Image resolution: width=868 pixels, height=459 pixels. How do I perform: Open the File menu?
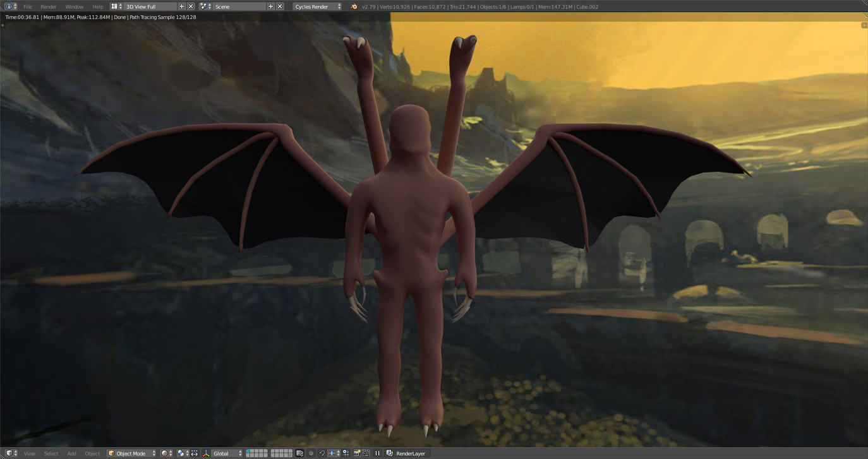(x=28, y=6)
